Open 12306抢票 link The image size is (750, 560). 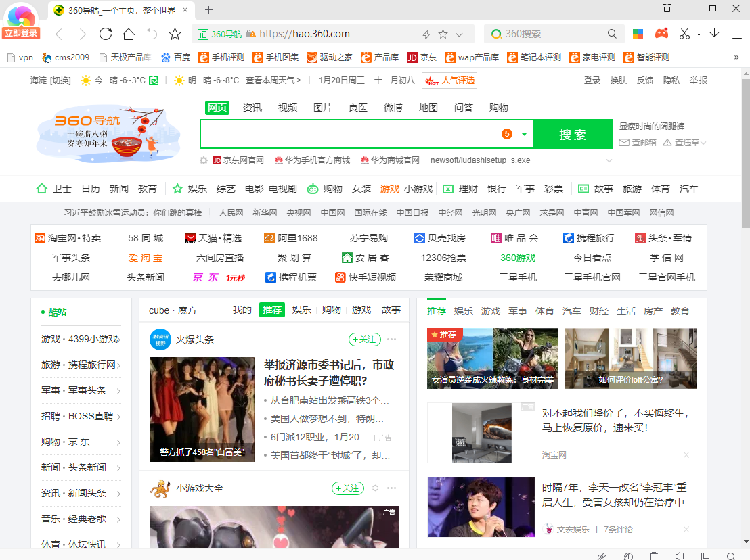443,258
